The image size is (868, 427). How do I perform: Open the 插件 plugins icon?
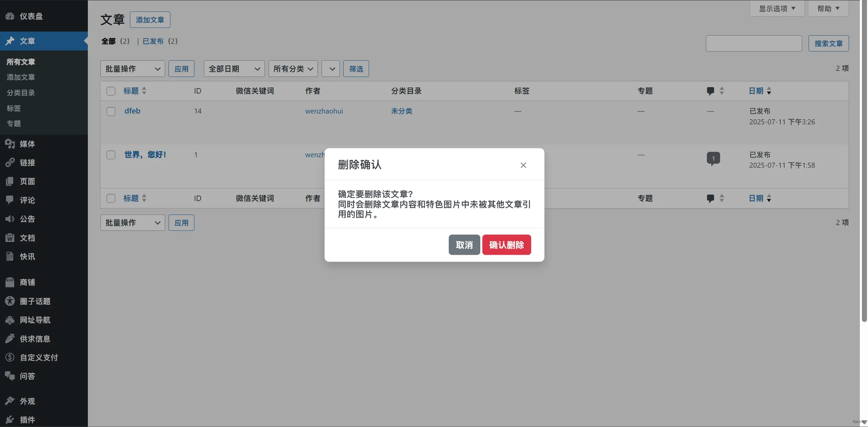10,420
